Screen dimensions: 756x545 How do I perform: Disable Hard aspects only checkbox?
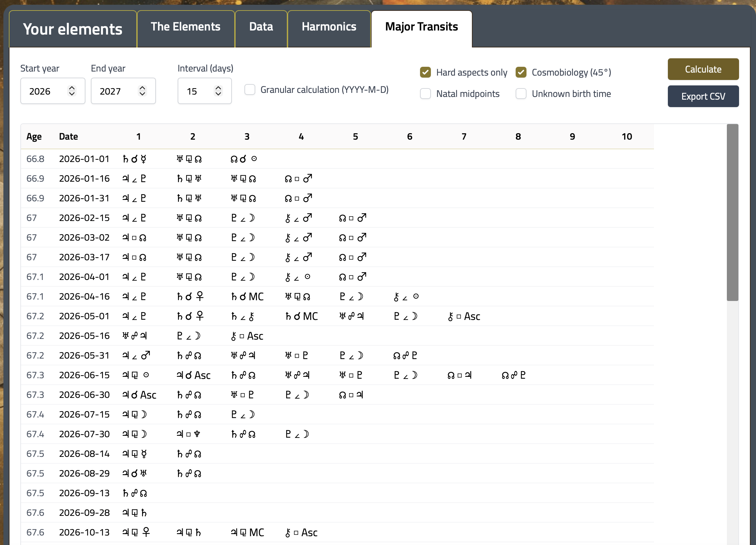point(425,72)
